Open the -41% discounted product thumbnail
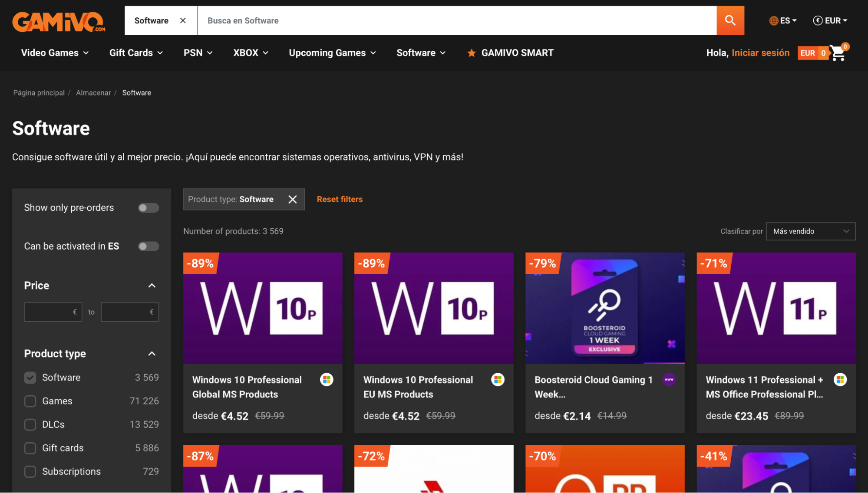 776,469
